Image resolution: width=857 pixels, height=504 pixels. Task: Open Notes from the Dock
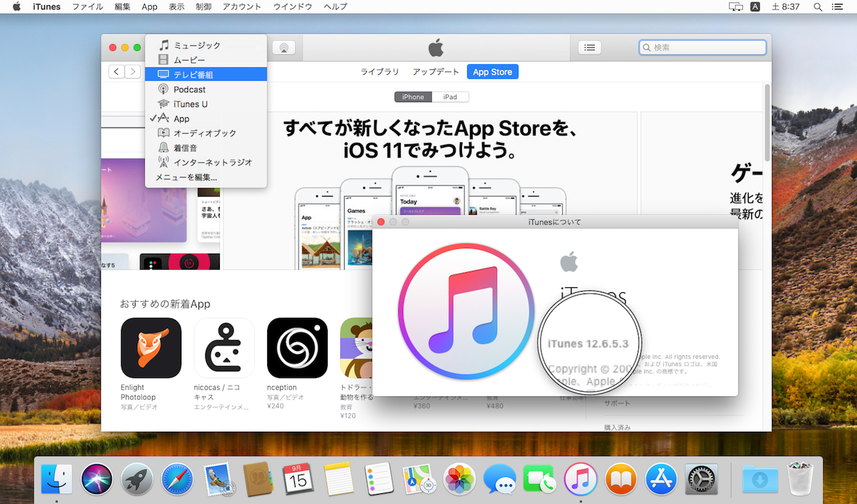tap(338, 479)
